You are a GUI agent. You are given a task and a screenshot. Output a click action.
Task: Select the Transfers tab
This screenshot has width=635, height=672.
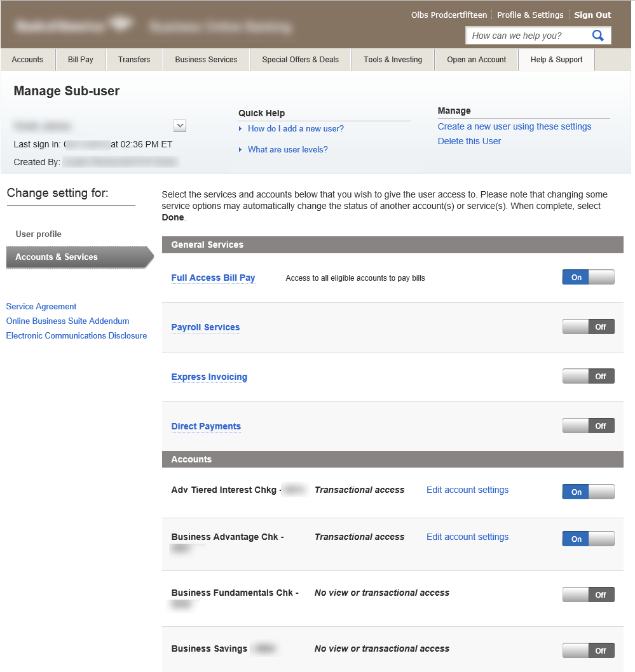point(134,60)
